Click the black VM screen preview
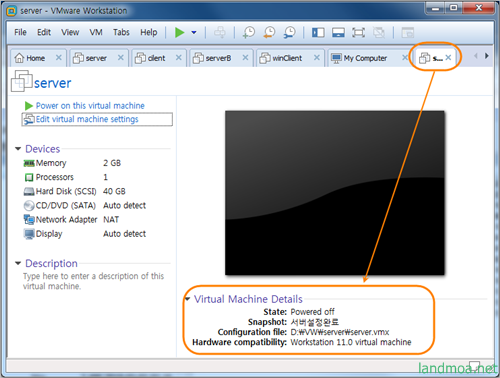Screen dimensions: 500x378 click(x=335, y=193)
